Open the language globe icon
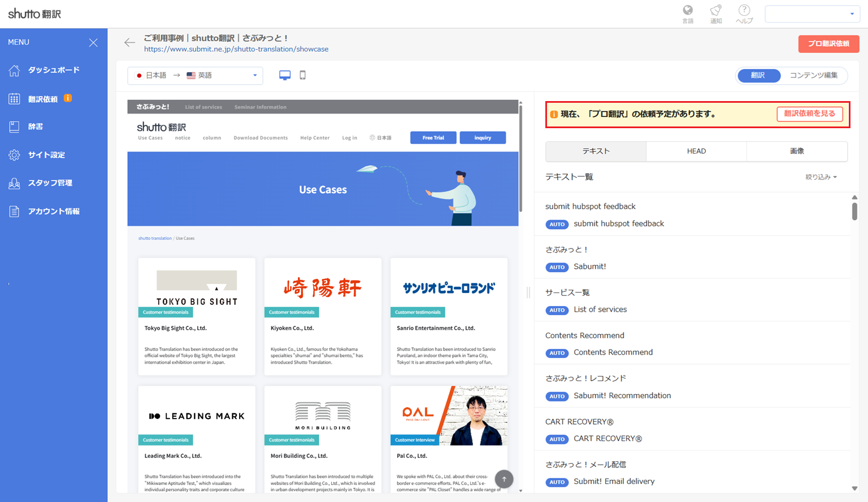The width and height of the screenshot is (868, 502). [x=688, y=10]
